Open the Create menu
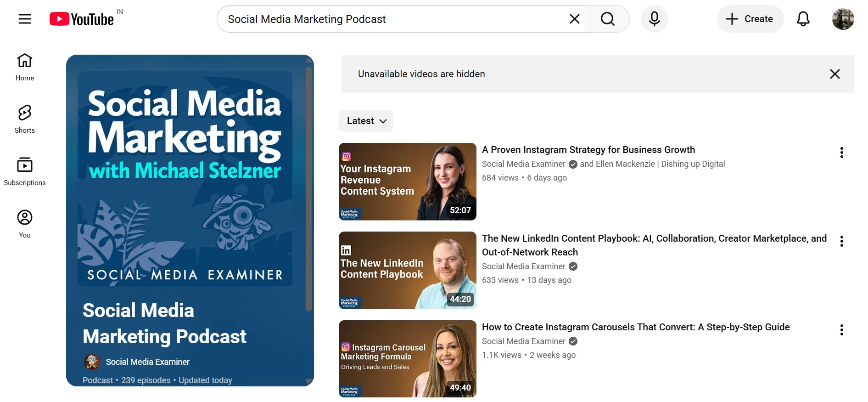The image size is (868, 402). coord(750,19)
